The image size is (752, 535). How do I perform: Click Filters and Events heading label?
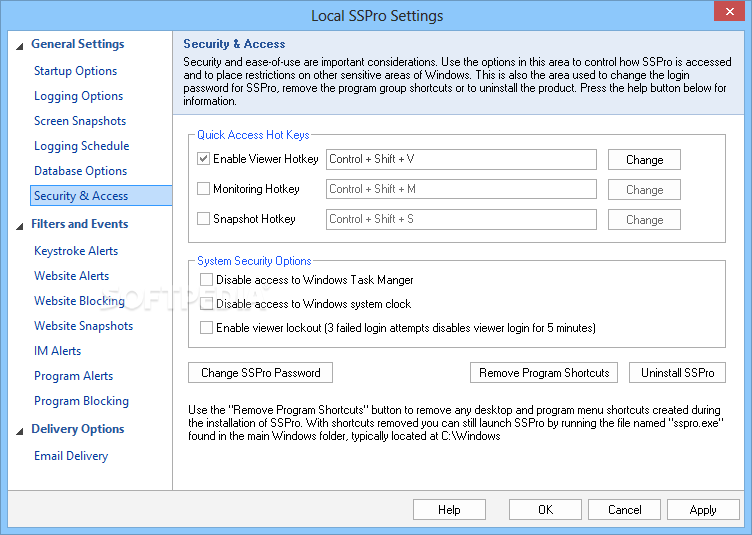click(80, 223)
